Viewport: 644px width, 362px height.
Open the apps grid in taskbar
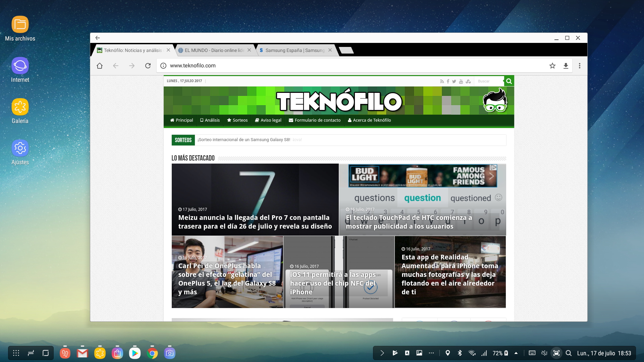click(x=16, y=353)
